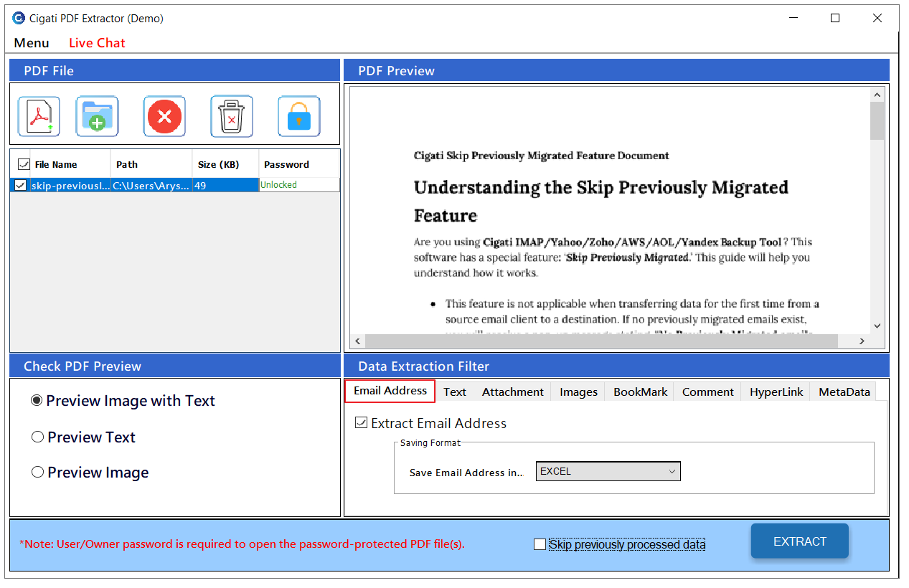Click the PDF preview scroll left arrow
This screenshot has height=588, width=909.
tap(358, 342)
